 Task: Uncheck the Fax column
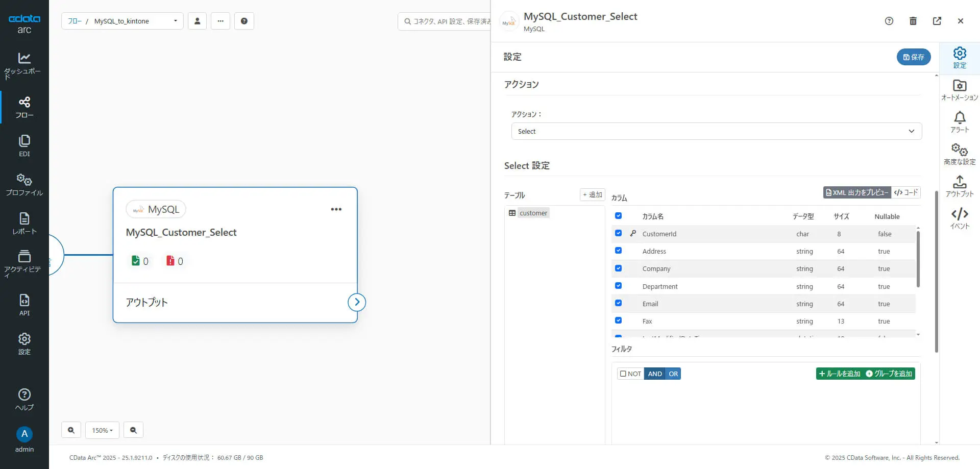(x=618, y=320)
